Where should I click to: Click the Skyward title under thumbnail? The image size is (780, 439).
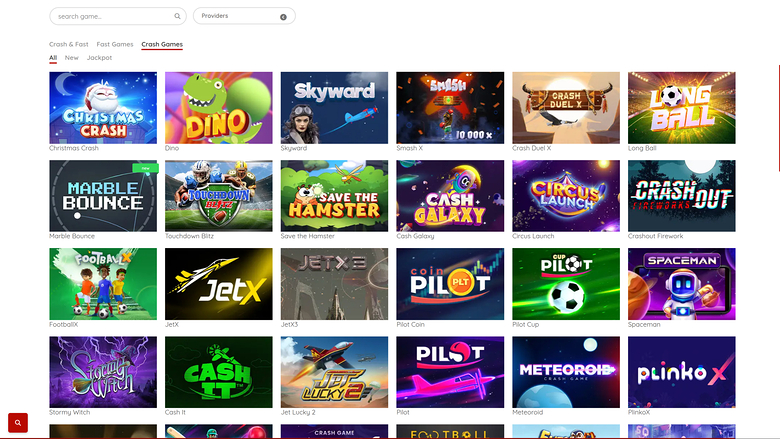pos(293,148)
